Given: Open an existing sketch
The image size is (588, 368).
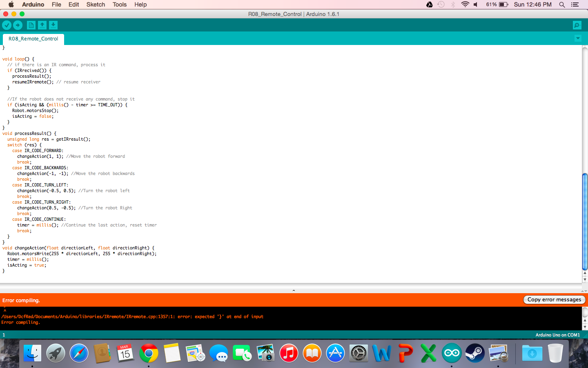Looking at the screenshot, I should [x=42, y=25].
